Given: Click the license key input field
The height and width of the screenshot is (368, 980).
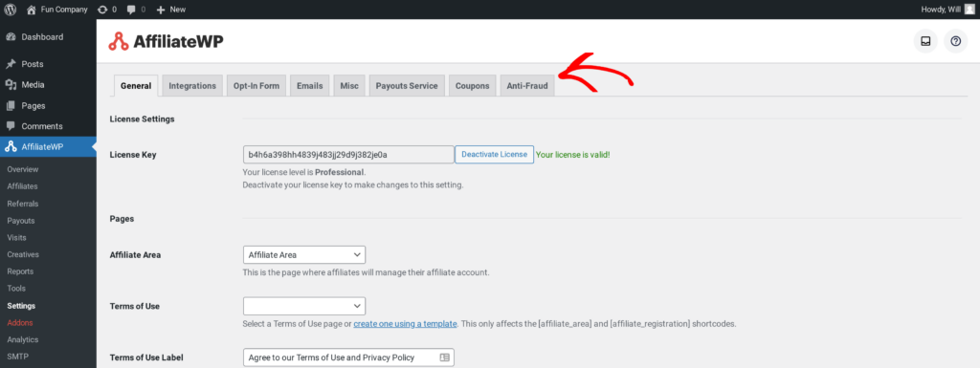Looking at the screenshot, I should point(348,154).
